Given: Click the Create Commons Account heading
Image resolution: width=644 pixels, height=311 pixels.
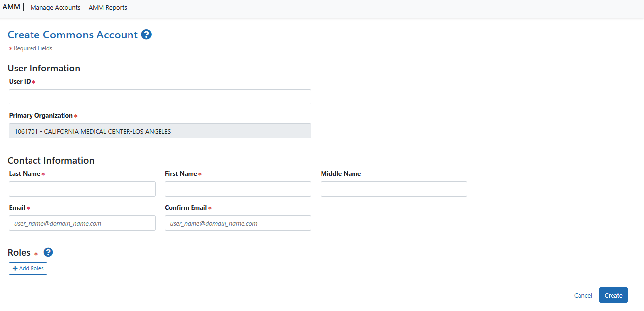Looking at the screenshot, I should coord(73,35).
